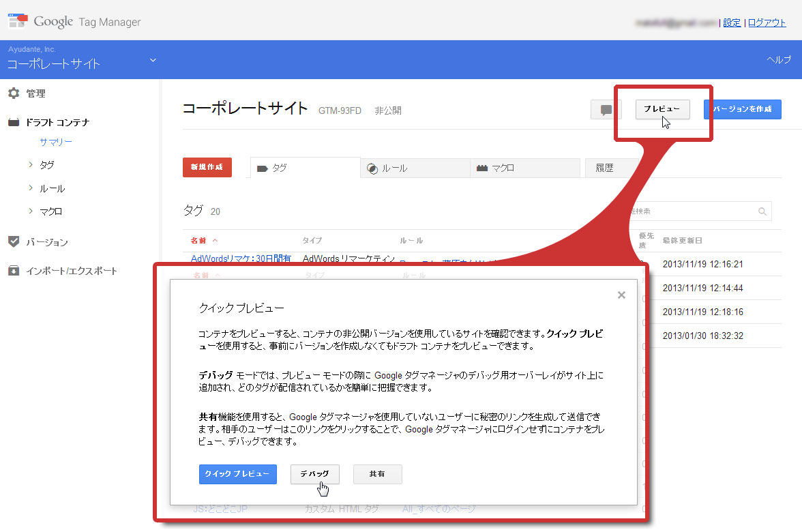The image size is (802, 532).
Task: Switch to the ルール tab
Action: (415, 168)
